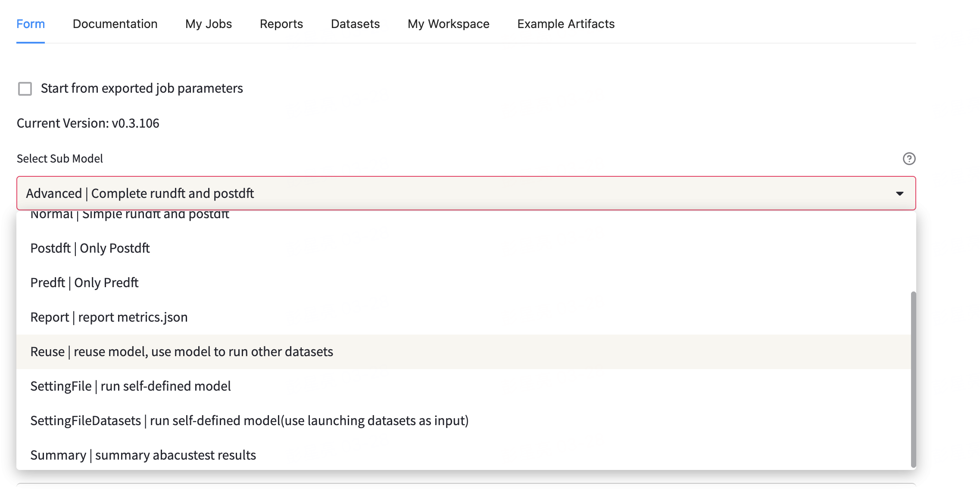Toggle Start from exported job parameters checkbox

[25, 89]
